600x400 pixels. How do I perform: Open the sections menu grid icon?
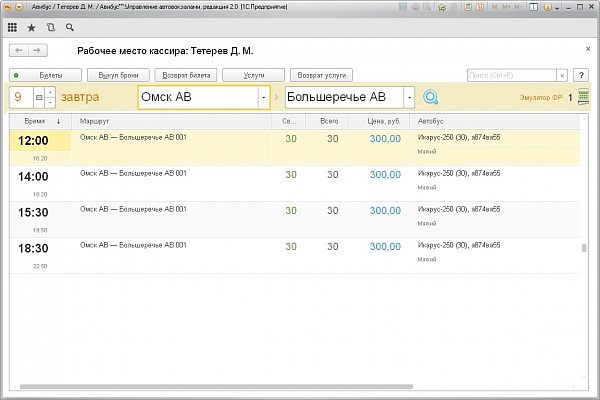[13, 27]
